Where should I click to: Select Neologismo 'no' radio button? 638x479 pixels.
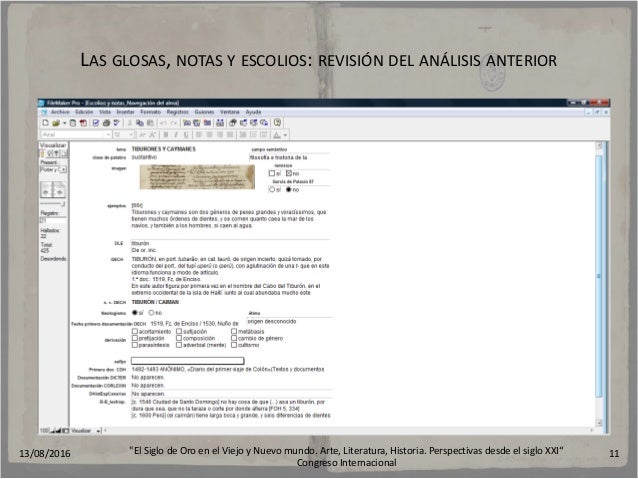coord(151,313)
